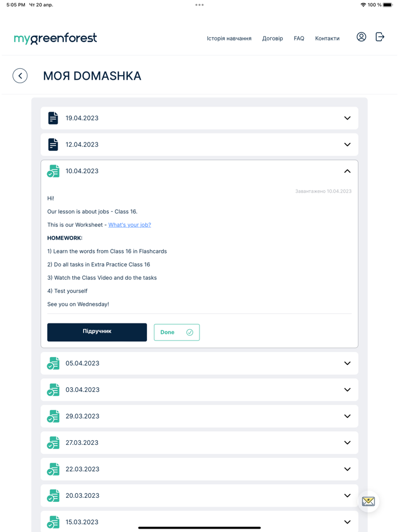The image size is (399, 532).
Task: Click the Test yourself line
Action: click(67, 291)
